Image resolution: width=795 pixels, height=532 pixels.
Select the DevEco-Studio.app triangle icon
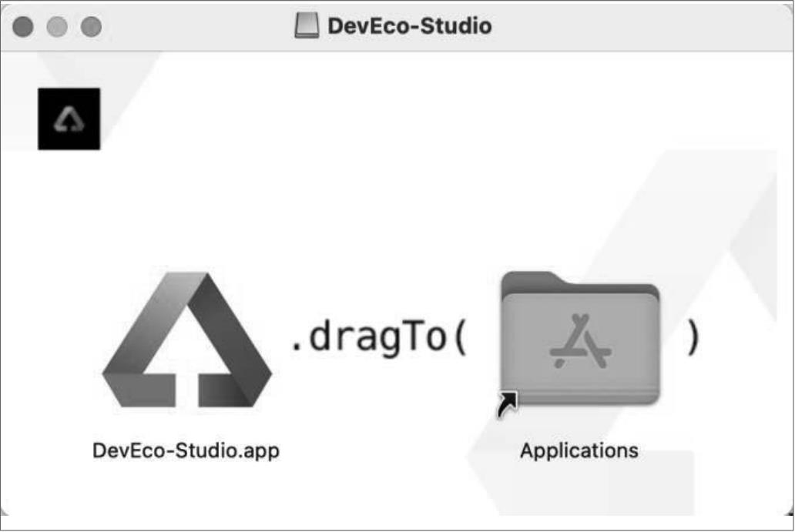coord(186,340)
